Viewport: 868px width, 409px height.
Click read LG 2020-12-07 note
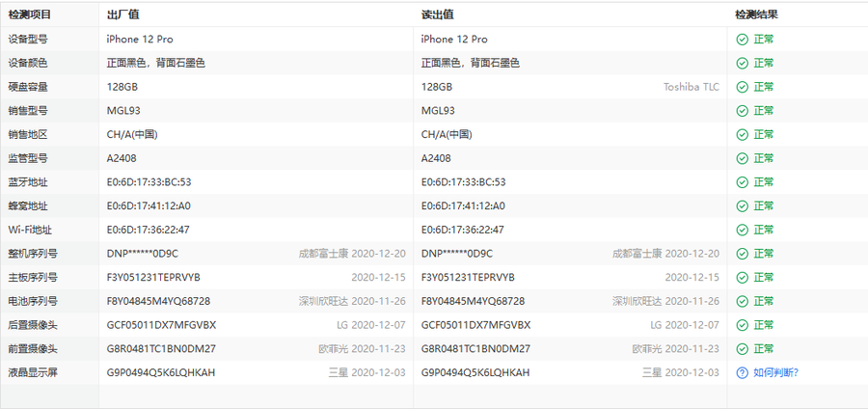coord(686,325)
